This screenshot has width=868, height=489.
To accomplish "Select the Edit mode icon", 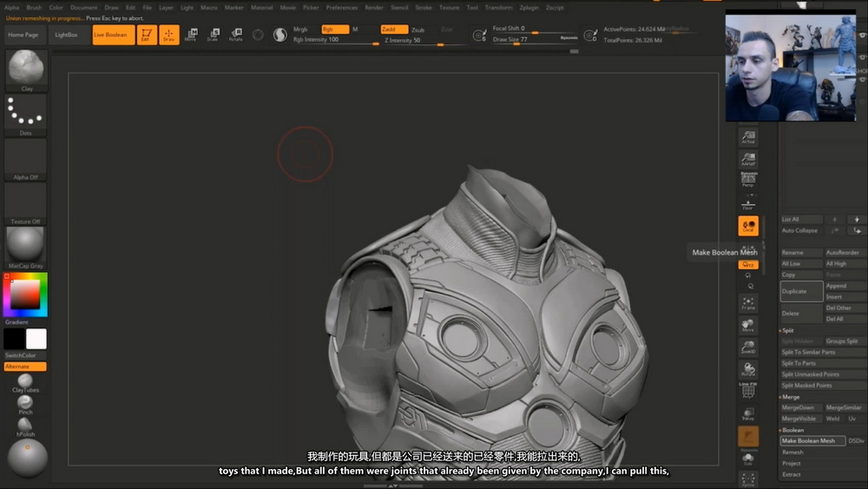I will (x=147, y=35).
